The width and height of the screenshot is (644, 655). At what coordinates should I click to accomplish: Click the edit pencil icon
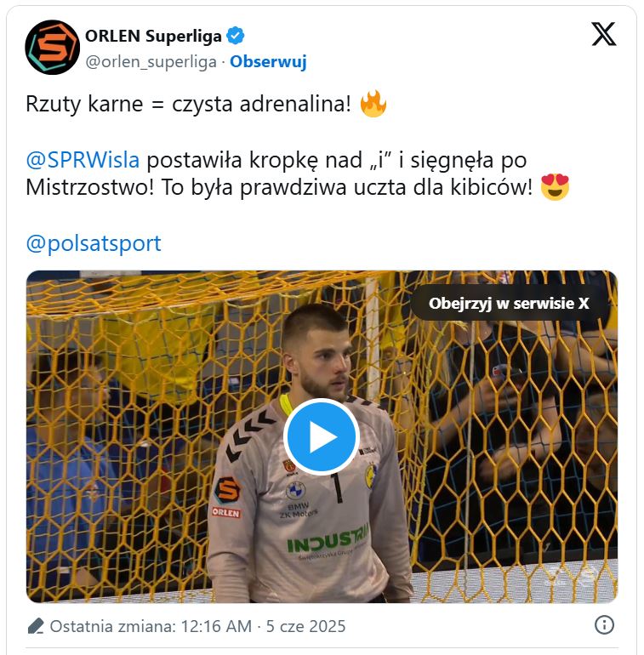(x=36, y=626)
